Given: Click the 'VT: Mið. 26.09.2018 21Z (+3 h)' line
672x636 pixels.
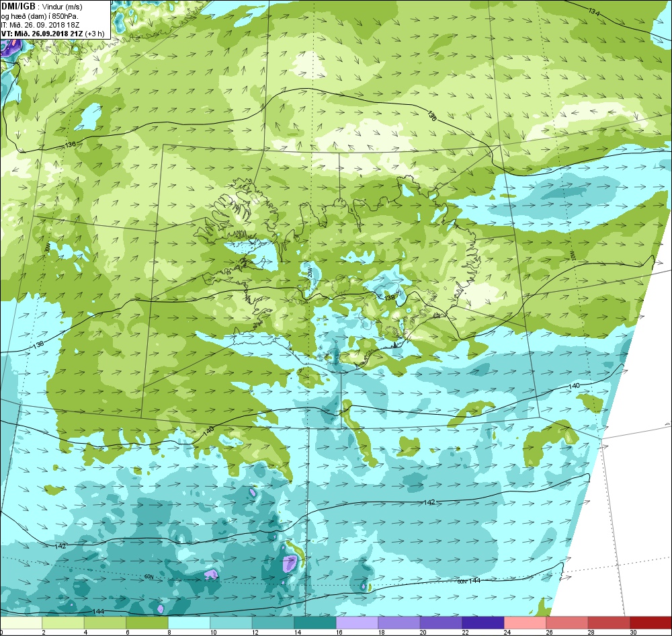Looking at the screenshot, I should coord(52,34).
